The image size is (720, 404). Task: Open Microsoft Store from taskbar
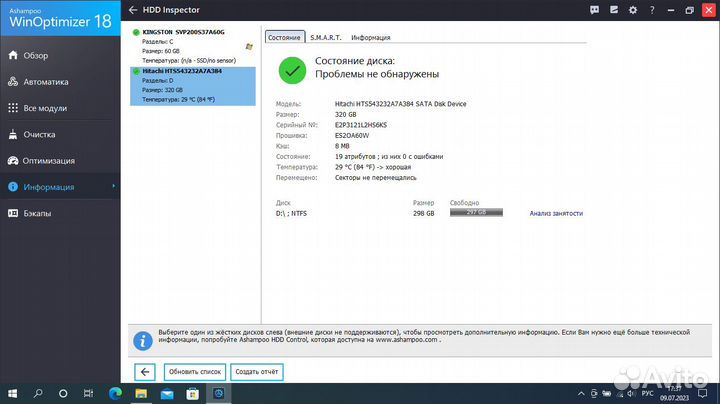tap(192, 393)
